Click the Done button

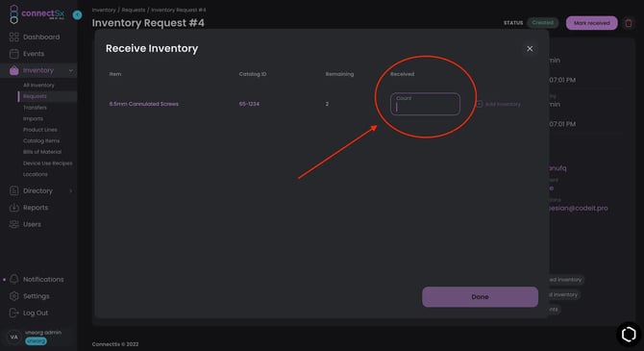pos(481,297)
